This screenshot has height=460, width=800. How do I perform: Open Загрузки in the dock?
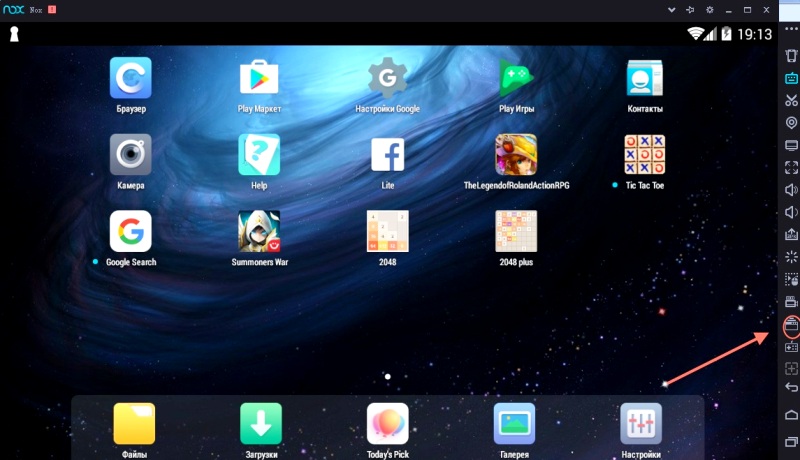click(x=261, y=423)
